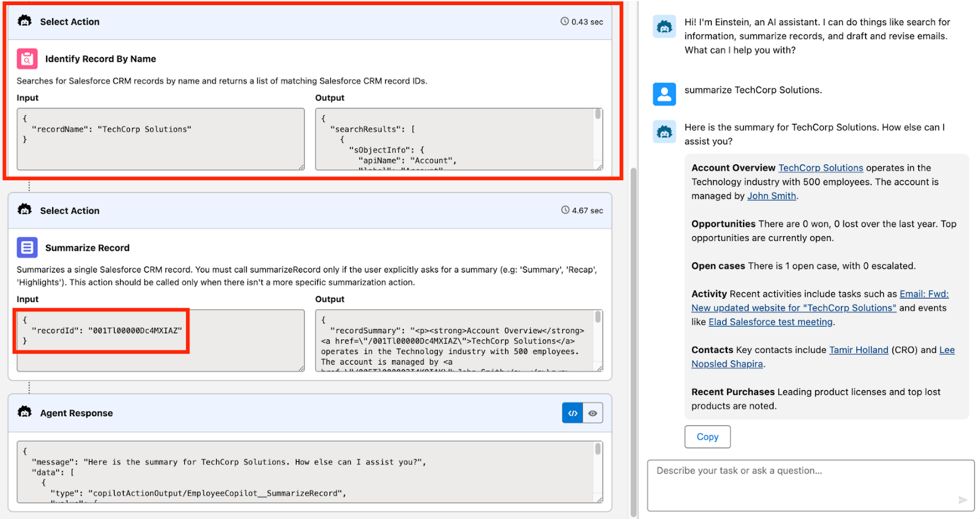Click the 'Open cases' bold heading

click(718, 266)
